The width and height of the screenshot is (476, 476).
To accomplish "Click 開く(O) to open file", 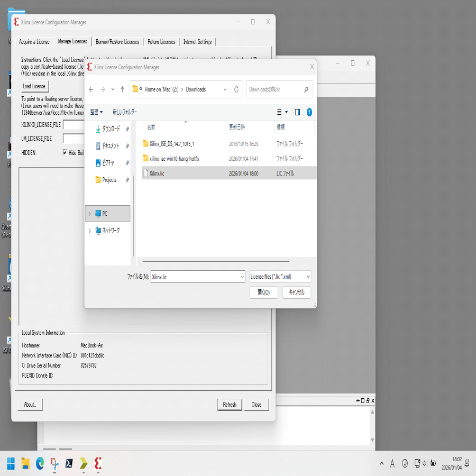I will coord(263,292).
